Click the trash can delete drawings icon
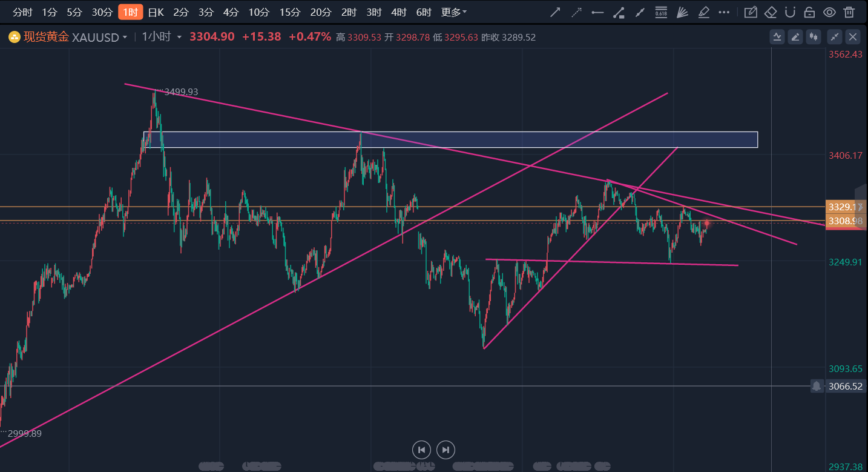The height and width of the screenshot is (472, 868). (x=850, y=12)
